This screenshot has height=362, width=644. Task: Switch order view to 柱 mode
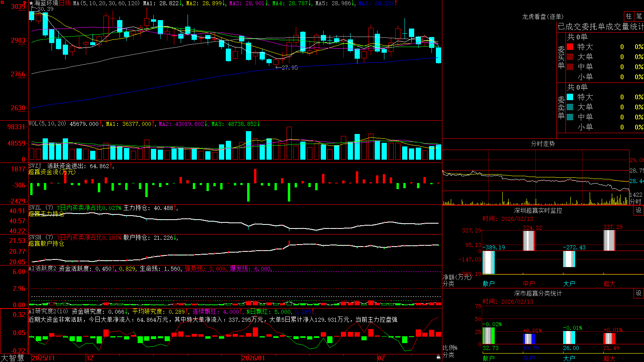[629, 16]
